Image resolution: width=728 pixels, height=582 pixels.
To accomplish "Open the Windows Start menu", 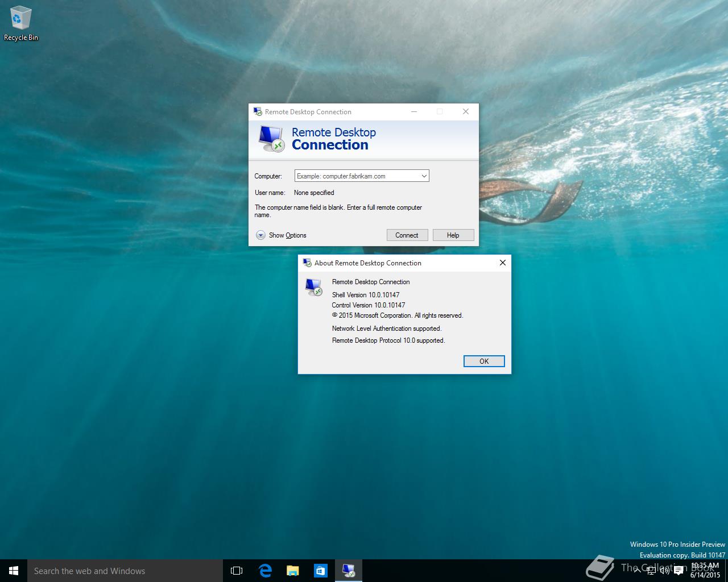I will coord(14,571).
